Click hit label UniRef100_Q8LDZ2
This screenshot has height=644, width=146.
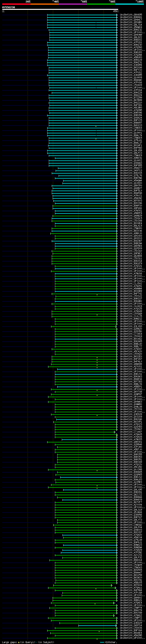click(131, 37)
